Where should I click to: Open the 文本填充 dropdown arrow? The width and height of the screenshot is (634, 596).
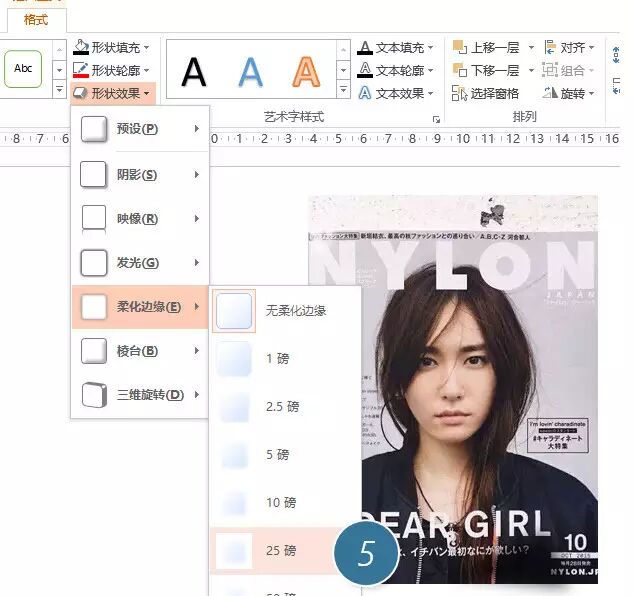(430, 48)
